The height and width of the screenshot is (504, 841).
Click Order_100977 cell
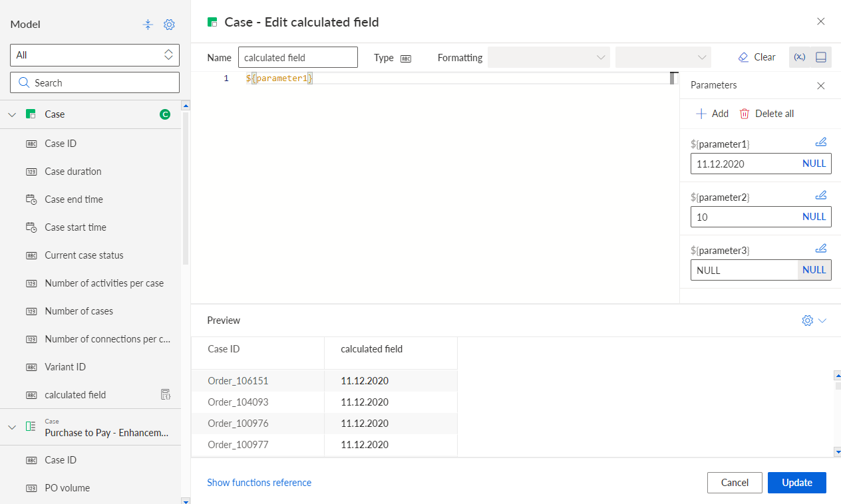[257, 445]
